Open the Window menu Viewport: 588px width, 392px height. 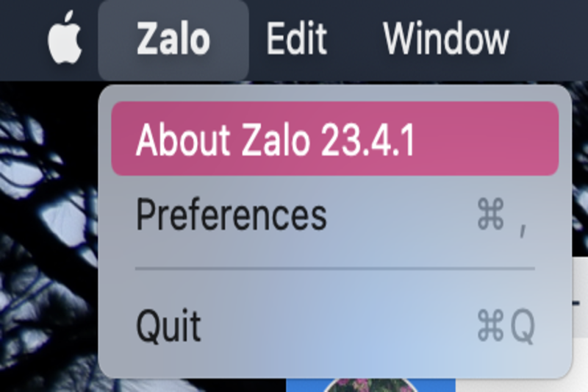coord(446,38)
